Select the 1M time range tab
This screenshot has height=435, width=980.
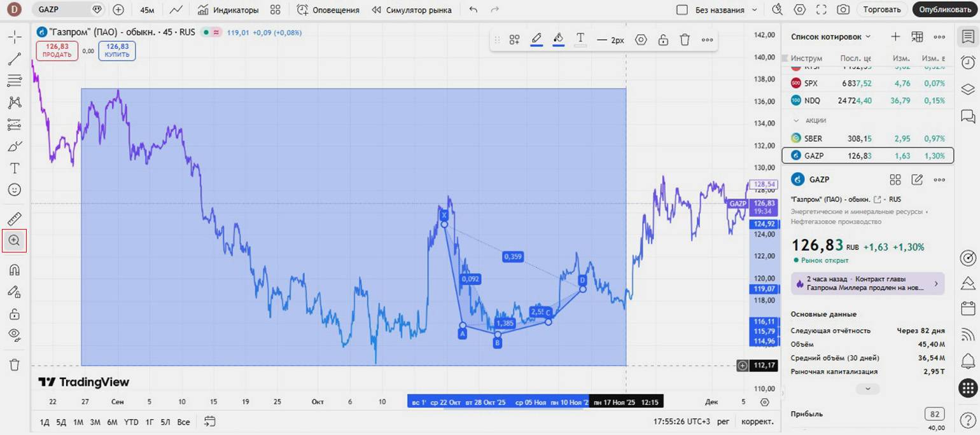click(x=78, y=422)
